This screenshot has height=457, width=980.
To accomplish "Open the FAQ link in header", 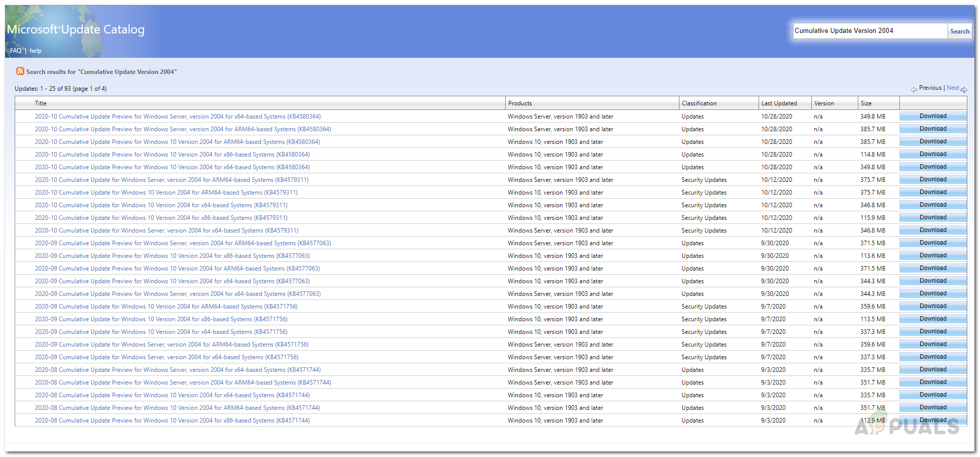I will tap(16, 51).
